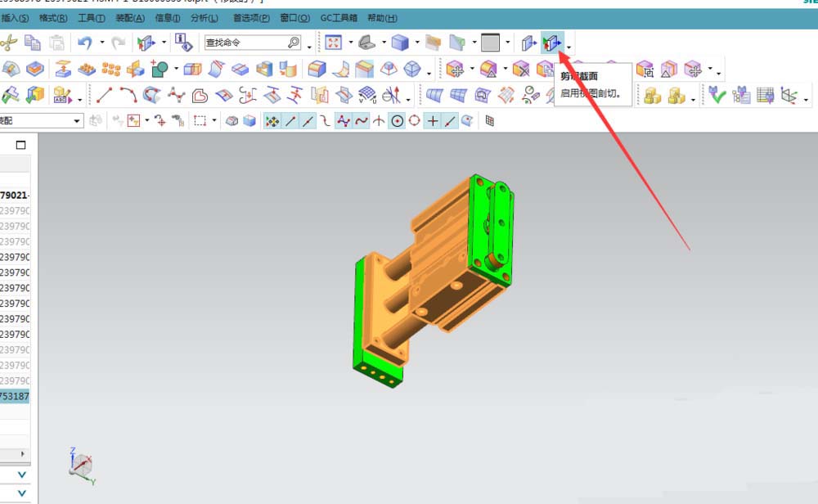Viewport: 818px width, 504px height.
Task: Open the 格式(R) menu
Action: pos(53,18)
